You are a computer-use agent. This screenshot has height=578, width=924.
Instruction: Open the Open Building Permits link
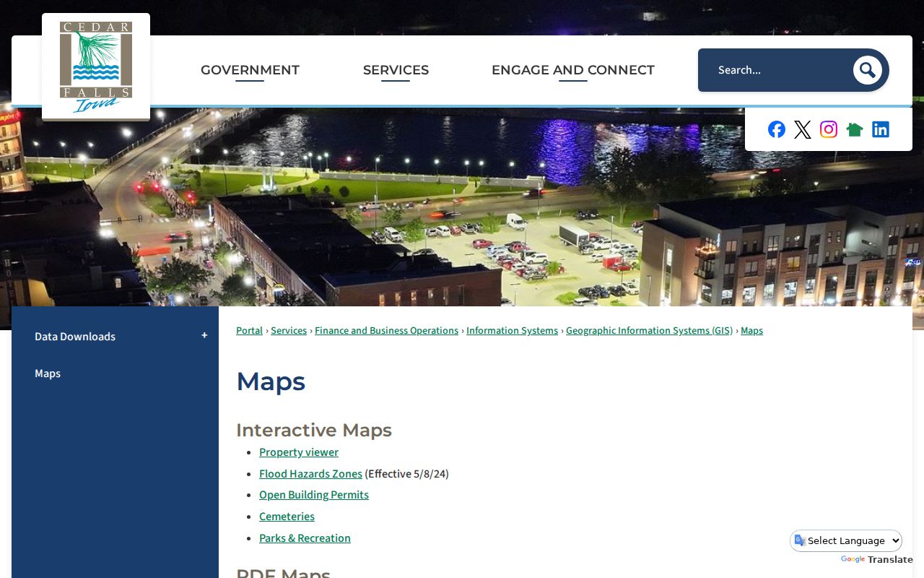click(x=314, y=495)
